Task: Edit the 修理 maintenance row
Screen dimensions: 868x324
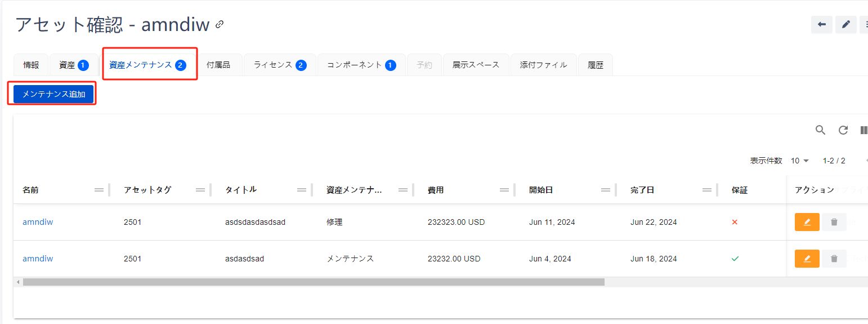Action: pyautogui.click(x=807, y=222)
